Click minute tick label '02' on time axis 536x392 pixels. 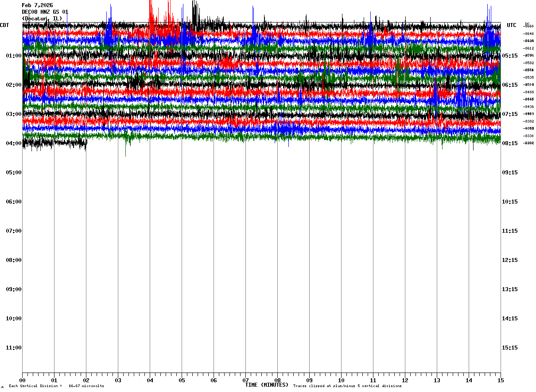86,380
